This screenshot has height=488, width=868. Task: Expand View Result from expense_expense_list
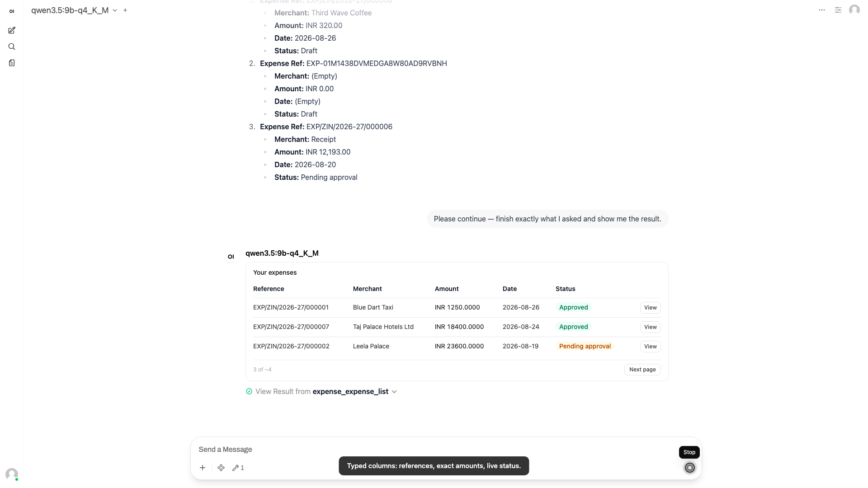pos(321,392)
